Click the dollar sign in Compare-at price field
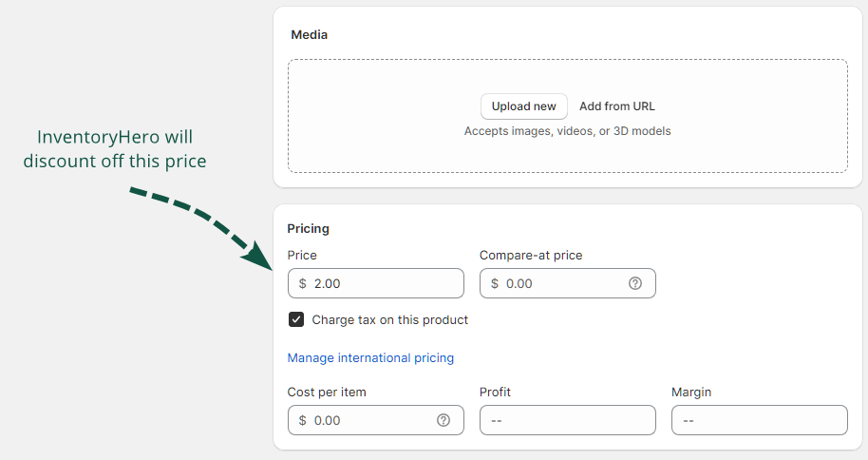Screen dimensions: 868x460 (495, 283)
